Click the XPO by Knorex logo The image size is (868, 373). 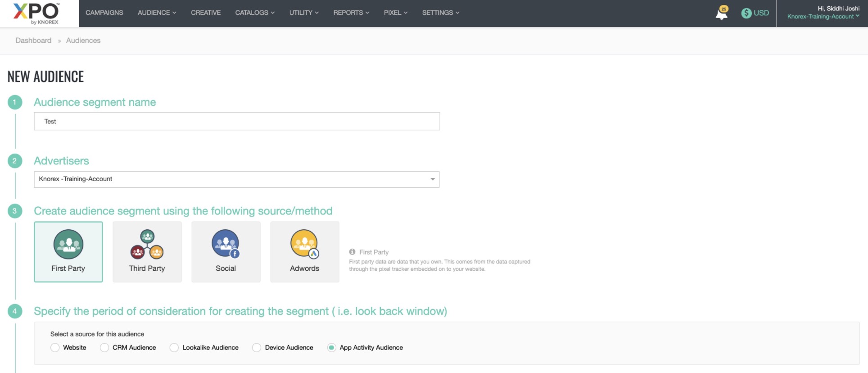36,13
